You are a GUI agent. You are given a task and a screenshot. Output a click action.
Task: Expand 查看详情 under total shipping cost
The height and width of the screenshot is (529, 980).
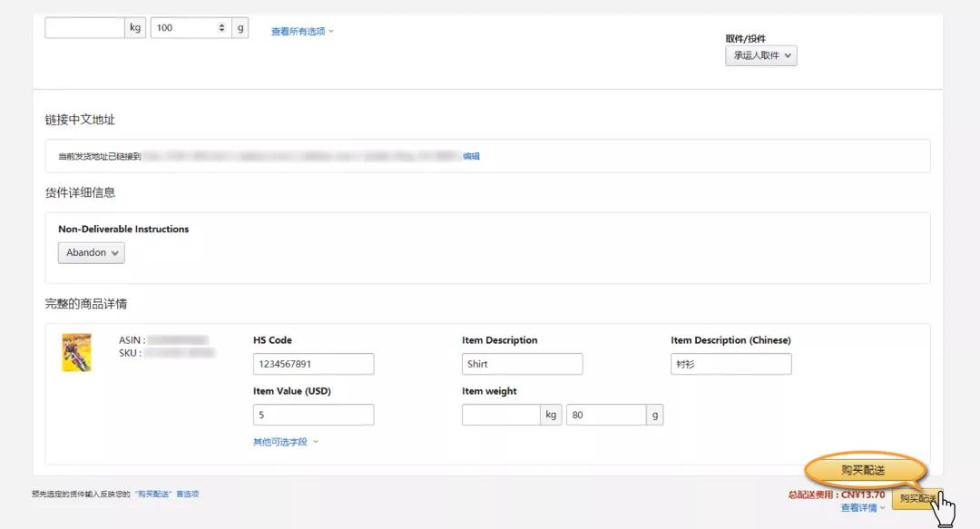(x=862, y=508)
